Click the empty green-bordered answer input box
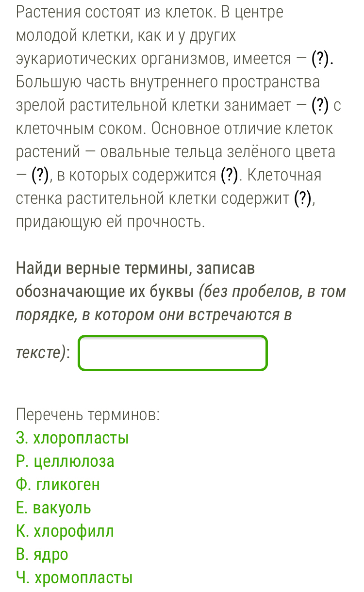Image resolution: width=364 pixels, height=592 pixels. coord(173,353)
